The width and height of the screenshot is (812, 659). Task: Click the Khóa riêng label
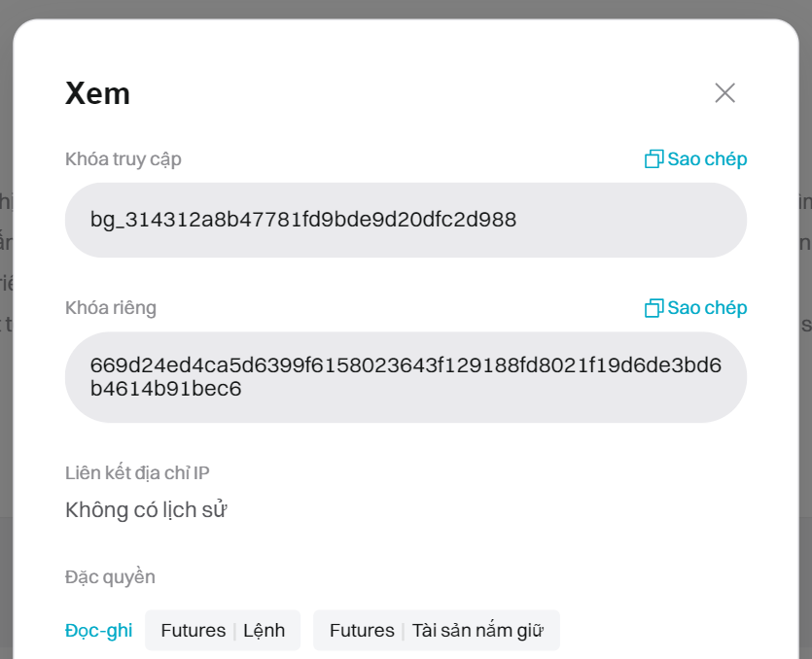[111, 308]
